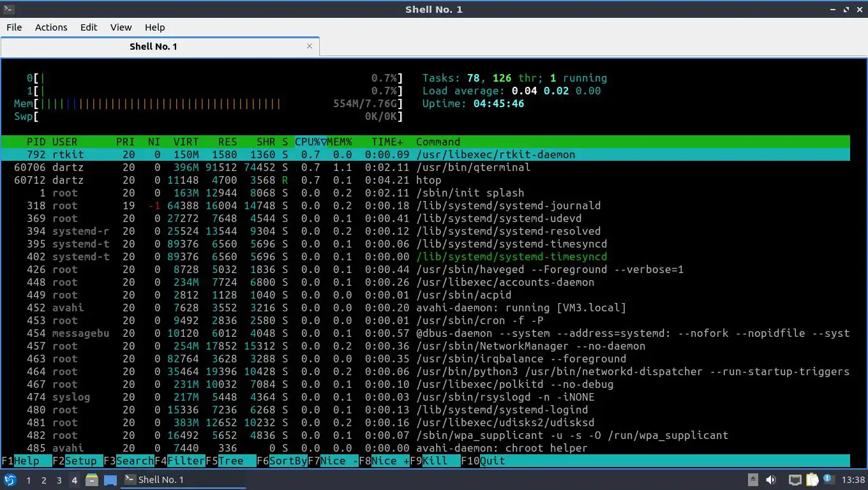This screenshot has height=490, width=868.
Task: Click Shell No. 1 taskbar window button
Action: point(183,480)
